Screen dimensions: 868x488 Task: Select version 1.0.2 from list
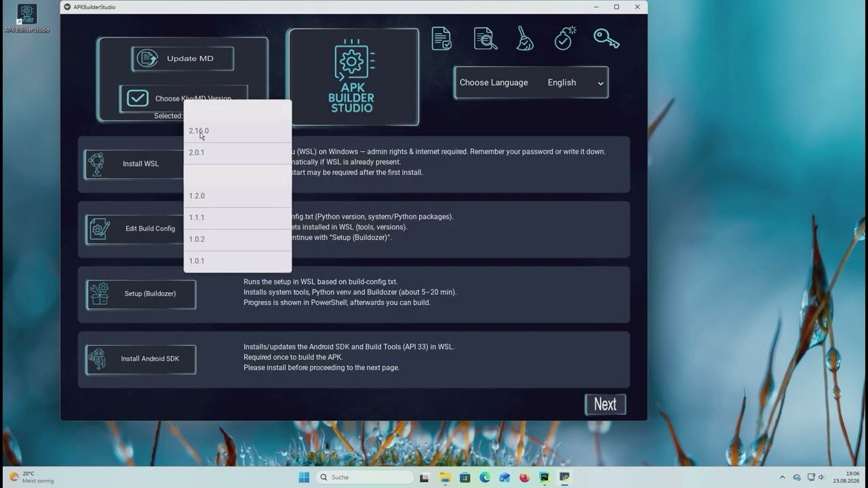(237, 240)
